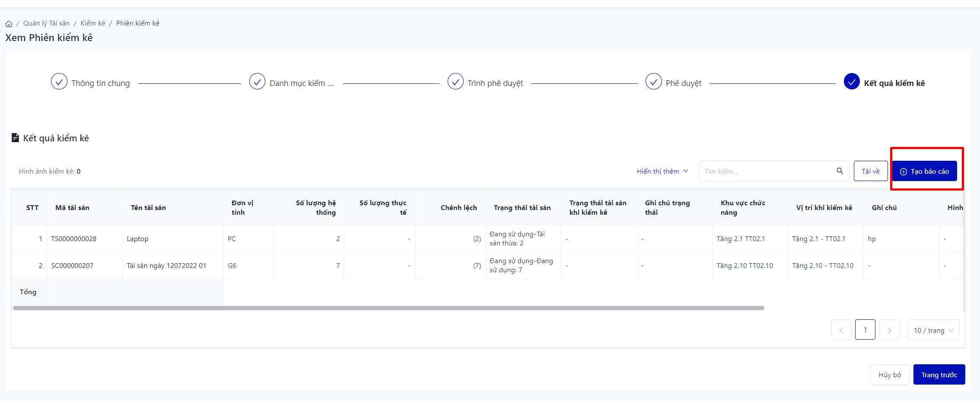The height and width of the screenshot is (401, 980).
Task: Click the document icon beside Kết quả kiểm kê
Action: (15, 138)
